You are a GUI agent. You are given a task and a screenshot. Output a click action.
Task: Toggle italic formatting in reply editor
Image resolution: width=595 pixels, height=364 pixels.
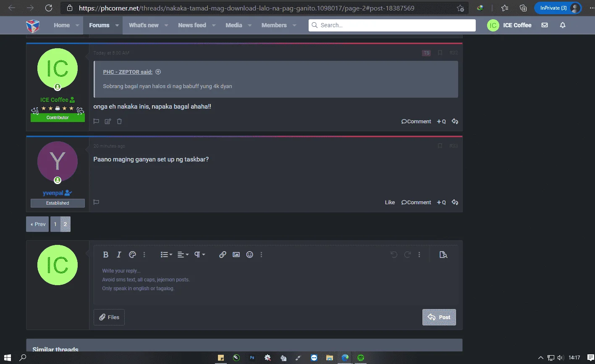119,255
